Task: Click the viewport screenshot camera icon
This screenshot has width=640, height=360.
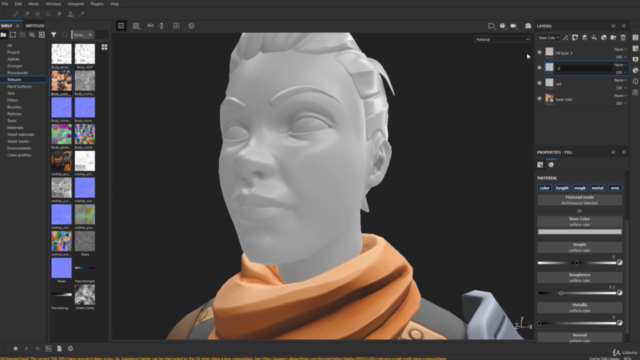Action: 528,26
